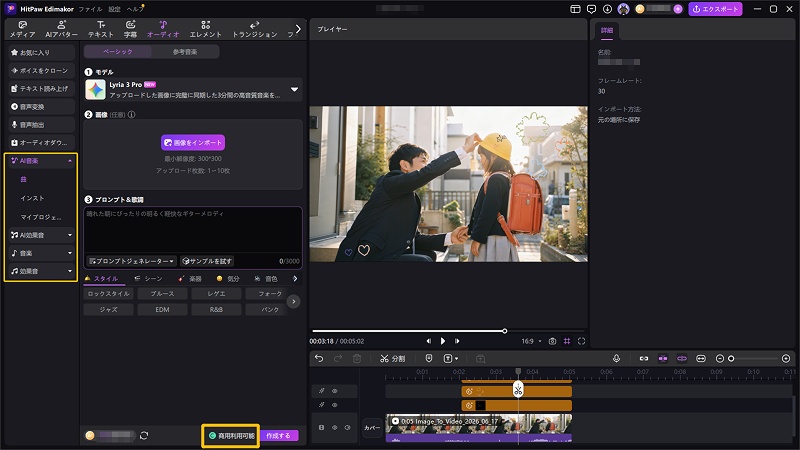Click the 作成する generate button
800x450 pixels.
(279, 436)
